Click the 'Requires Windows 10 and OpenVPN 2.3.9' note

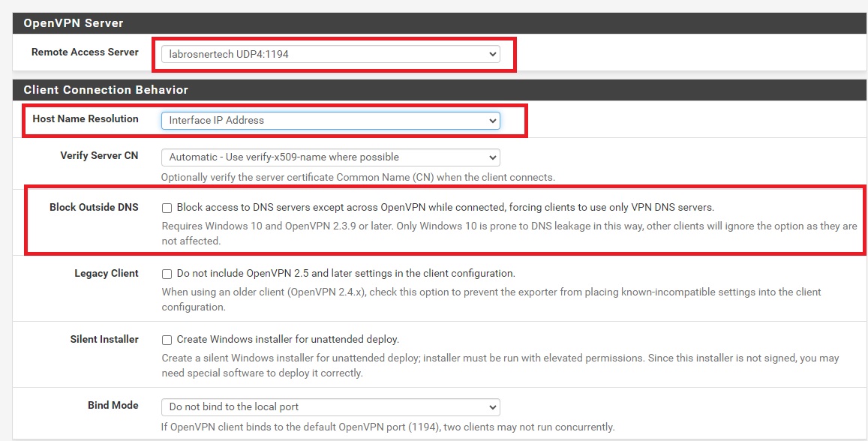coord(509,233)
